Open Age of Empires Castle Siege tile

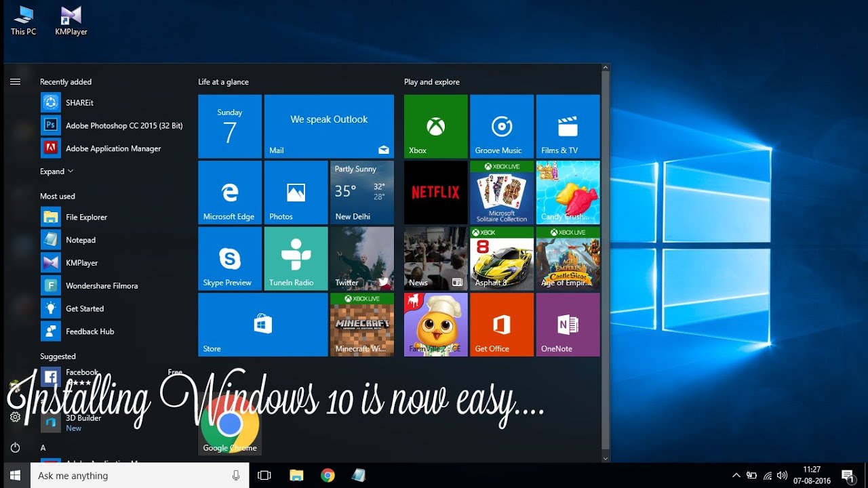(x=568, y=258)
